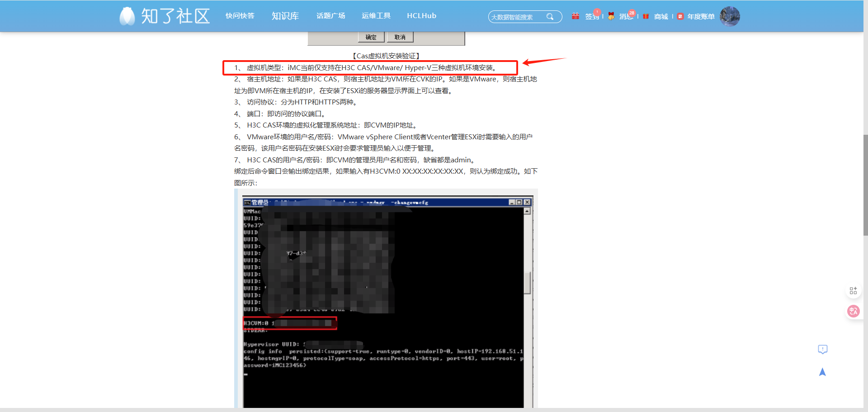Screen dimensions: 868x412
Task: Click the command window screenshot image
Action: 387,302
